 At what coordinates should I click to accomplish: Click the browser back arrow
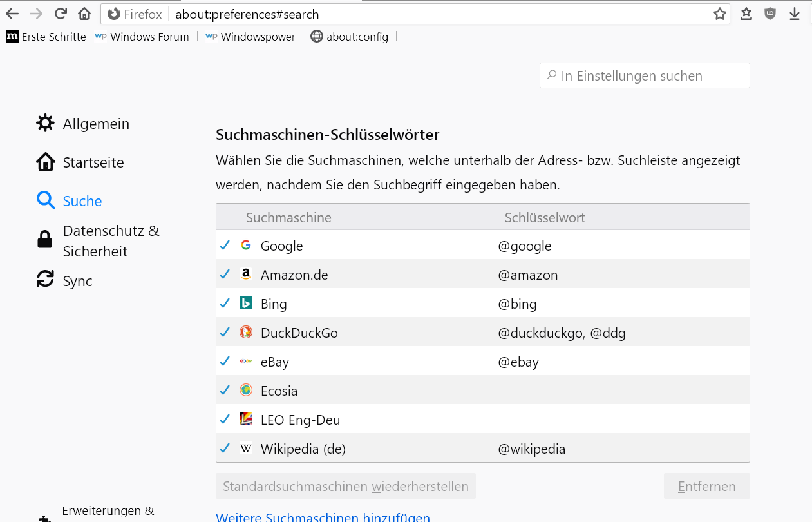tap(12, 14)
